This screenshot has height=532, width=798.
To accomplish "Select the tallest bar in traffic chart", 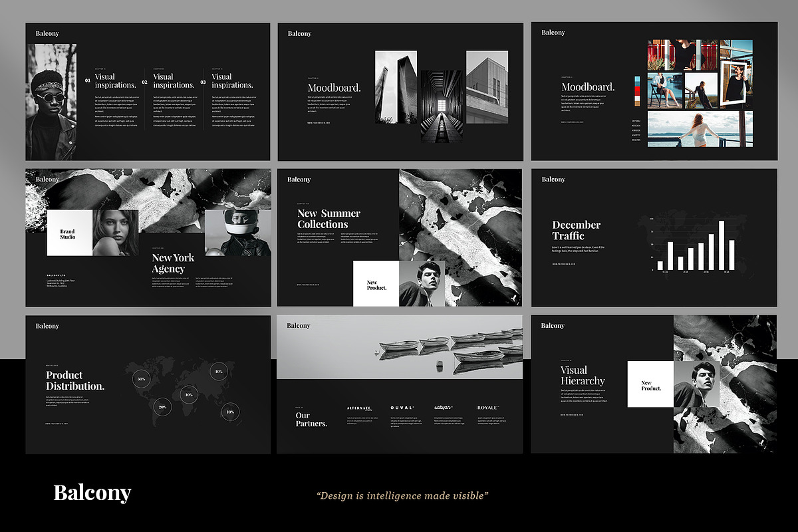I will tap(721, 245).
